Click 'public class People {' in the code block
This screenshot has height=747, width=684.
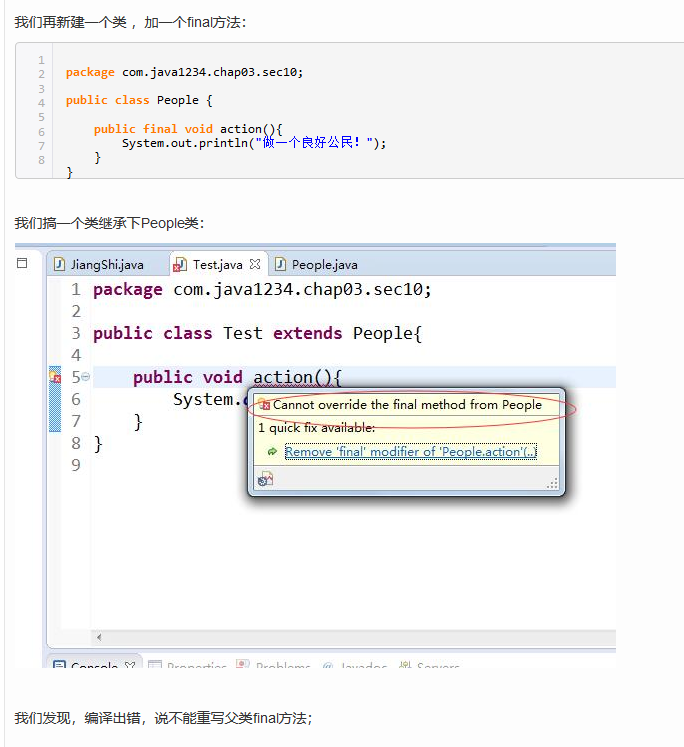tap(139, 100)
